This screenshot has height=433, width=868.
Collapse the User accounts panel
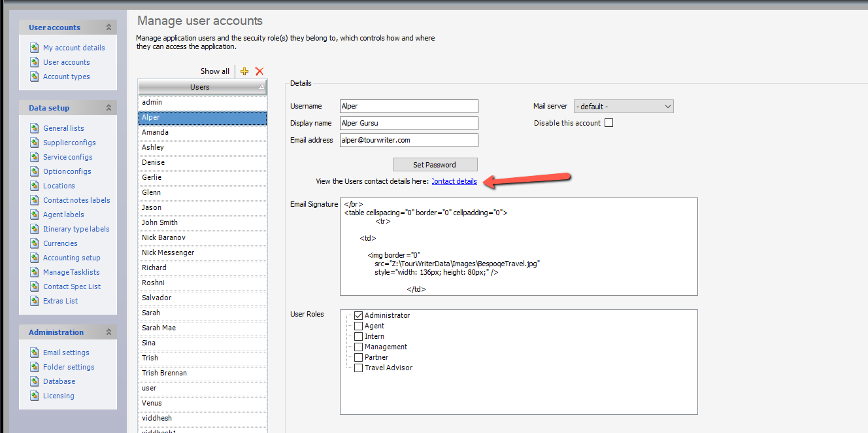coord(108,27)
